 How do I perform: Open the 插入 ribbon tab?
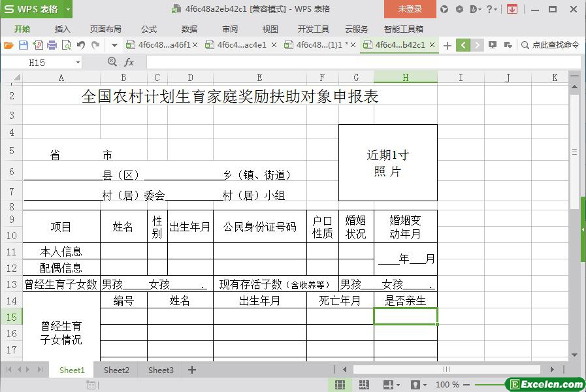pyautogui.click(x=62, y=29)
